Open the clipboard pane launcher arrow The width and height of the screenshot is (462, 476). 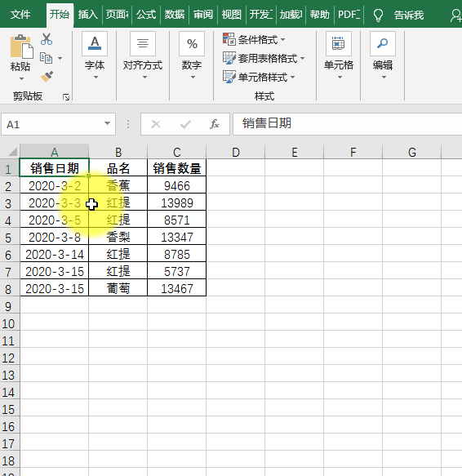[x=66, y=97]
